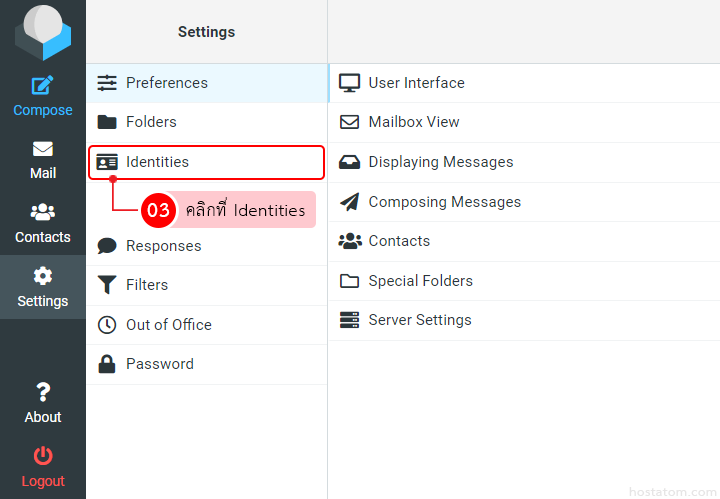
Task: Open Out of Office settings
Action: point(168,325)
